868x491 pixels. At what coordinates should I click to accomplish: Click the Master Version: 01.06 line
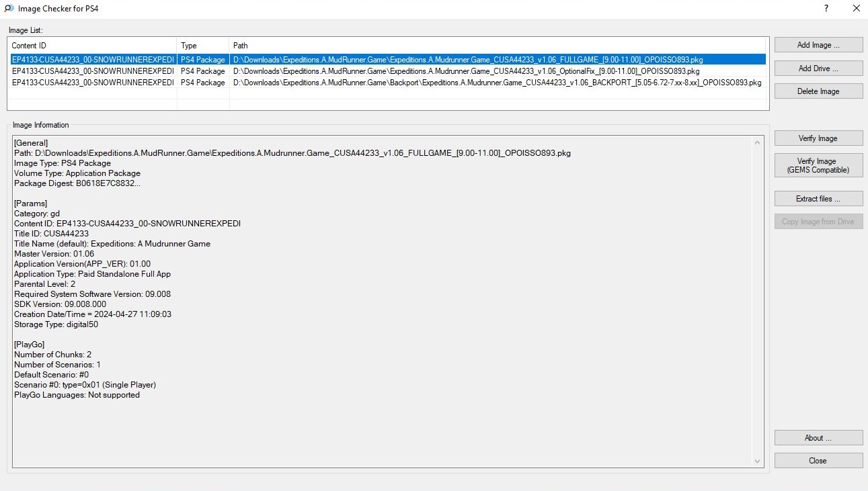pyautogui.click(x=54, y=254)
